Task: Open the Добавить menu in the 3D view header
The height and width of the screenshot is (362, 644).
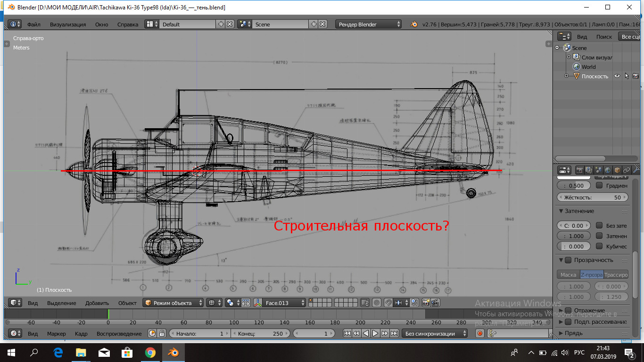Action: (x=97, y=303)
